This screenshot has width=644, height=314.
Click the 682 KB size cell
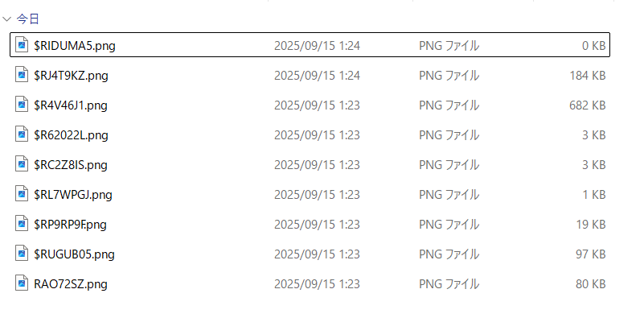click(x=588, y=105)
